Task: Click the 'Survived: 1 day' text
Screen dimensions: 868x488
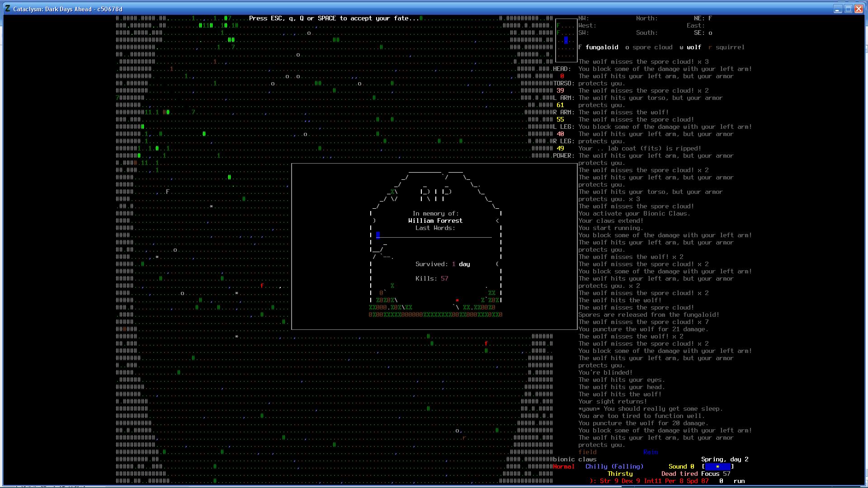Action: (443, 264)
